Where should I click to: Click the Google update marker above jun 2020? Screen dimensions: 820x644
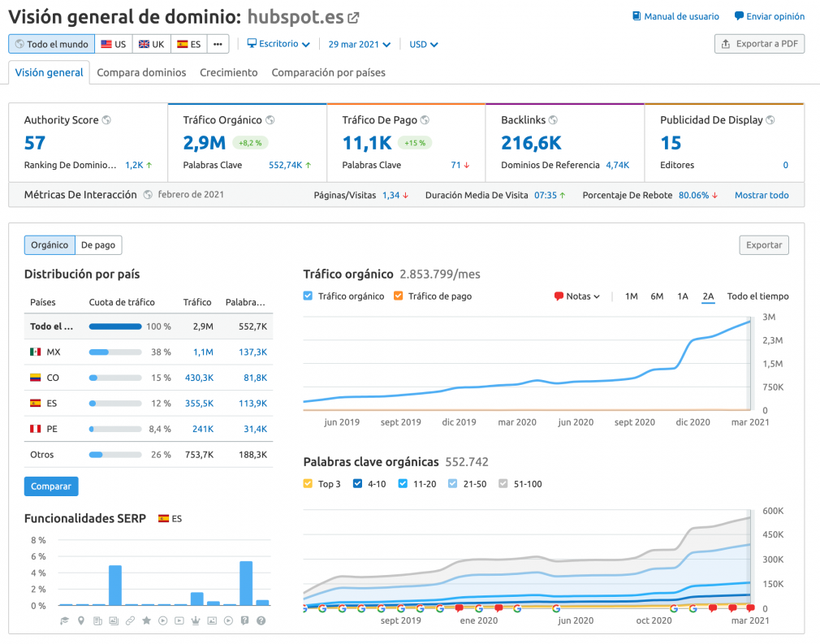[556, 608]
